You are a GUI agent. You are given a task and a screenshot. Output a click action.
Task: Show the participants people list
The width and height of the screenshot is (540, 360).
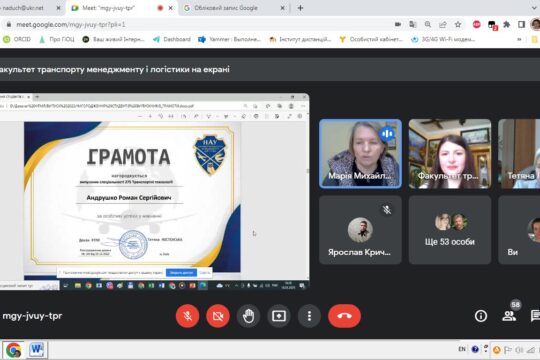pyautogui.click(x=509, y=316)
